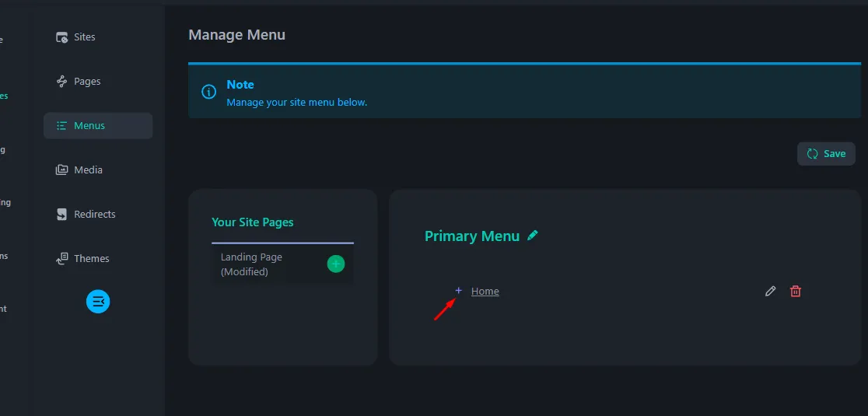Open Themes via its icon
Image resolution: width=868 pixels, height=416 pixels.
pyautogui.click(x=62, y=258)
